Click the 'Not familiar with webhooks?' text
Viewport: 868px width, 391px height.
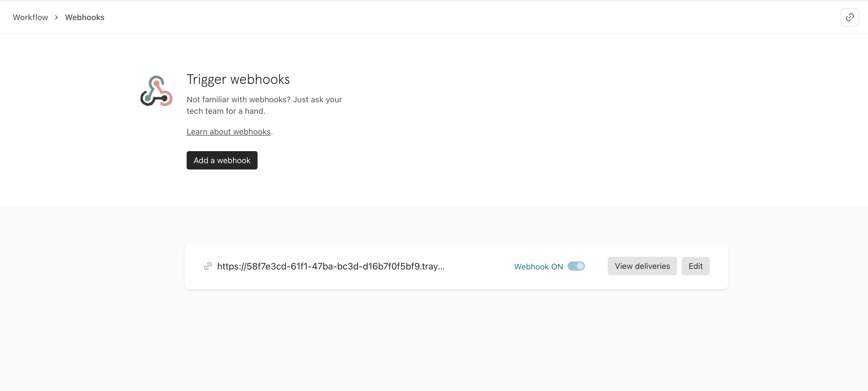coord(239,99)
